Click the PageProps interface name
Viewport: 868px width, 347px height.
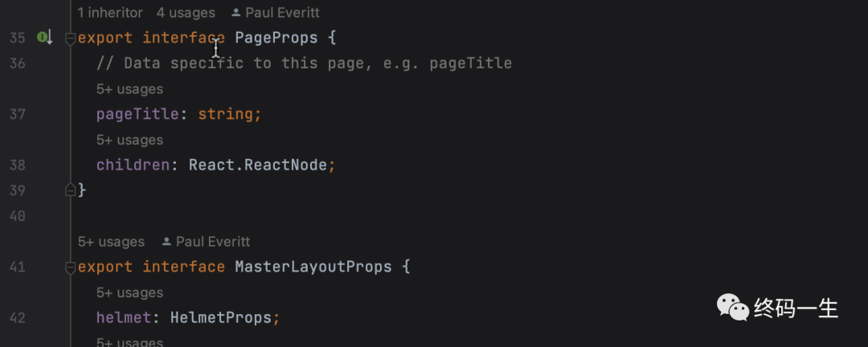276,39
